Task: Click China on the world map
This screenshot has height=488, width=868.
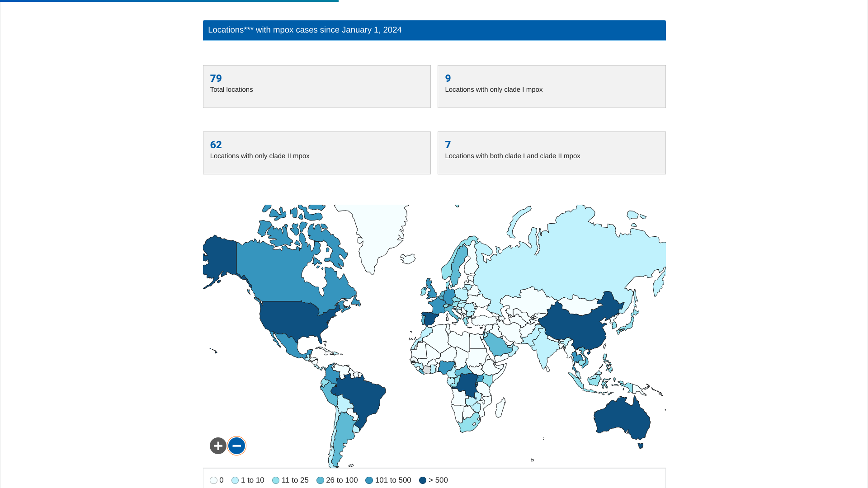Action: [x=576, y=328]
